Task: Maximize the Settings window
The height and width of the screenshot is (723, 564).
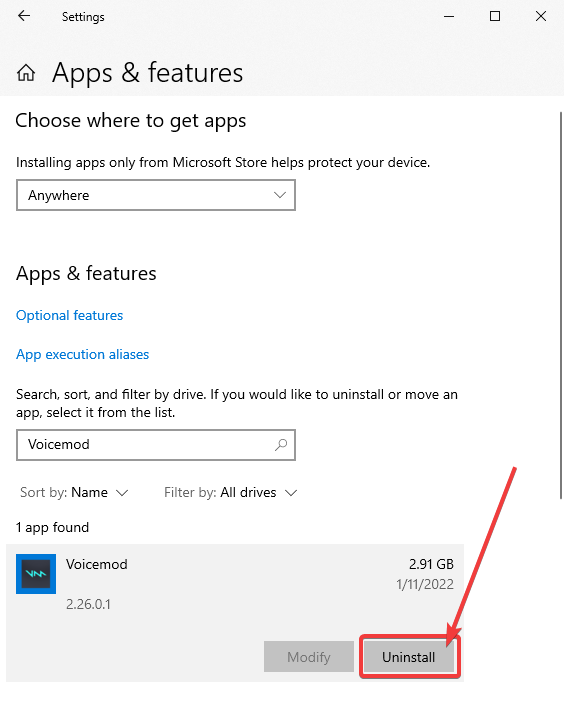Action: (x=495, y=16)
